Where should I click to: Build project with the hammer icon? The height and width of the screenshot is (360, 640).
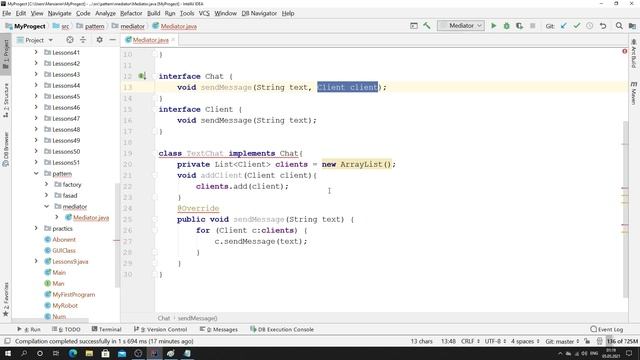pyautogui.click(x=427, y=26)
